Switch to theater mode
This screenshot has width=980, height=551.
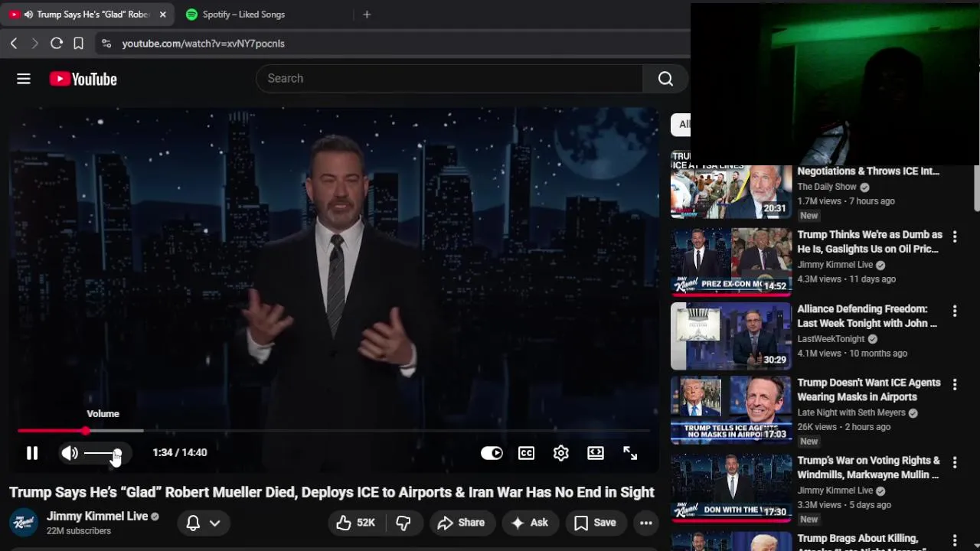click(596, 453)
